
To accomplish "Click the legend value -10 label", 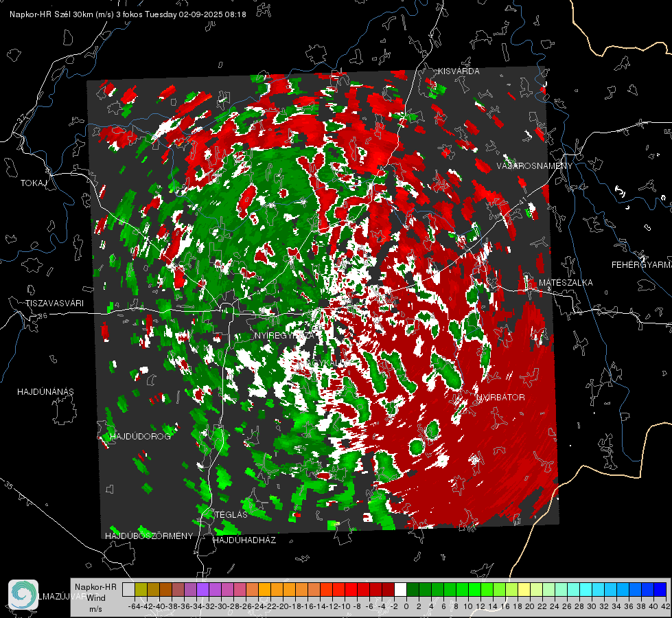I will 344,606.
